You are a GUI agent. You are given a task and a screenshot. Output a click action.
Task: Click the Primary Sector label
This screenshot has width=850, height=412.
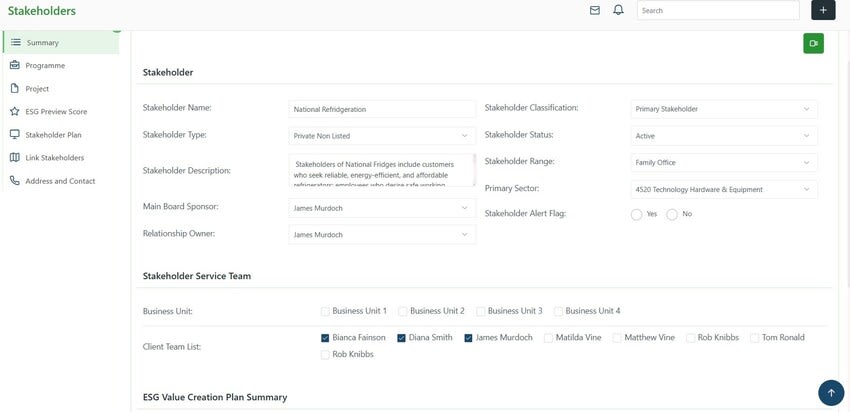pos(512,189)
